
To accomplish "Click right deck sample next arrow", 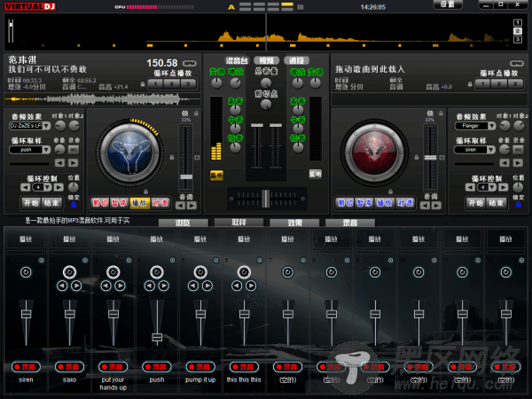I will [x=518, y=163].
